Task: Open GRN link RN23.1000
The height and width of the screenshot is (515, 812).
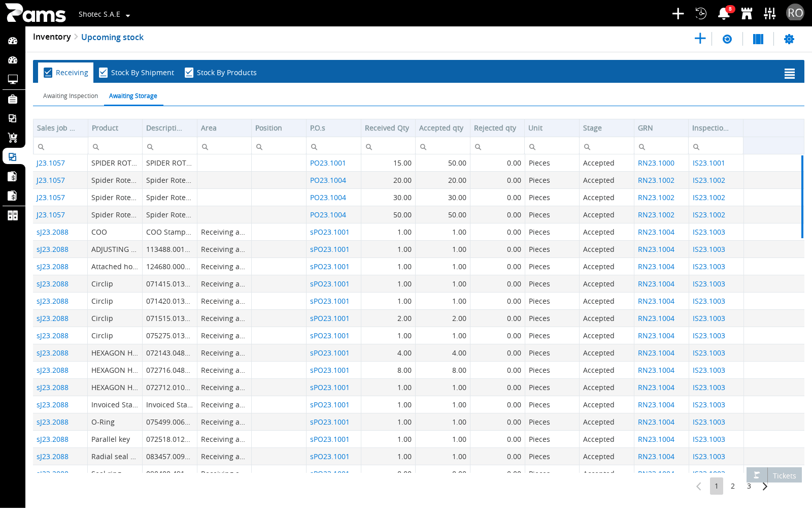Action: [656, 163]
